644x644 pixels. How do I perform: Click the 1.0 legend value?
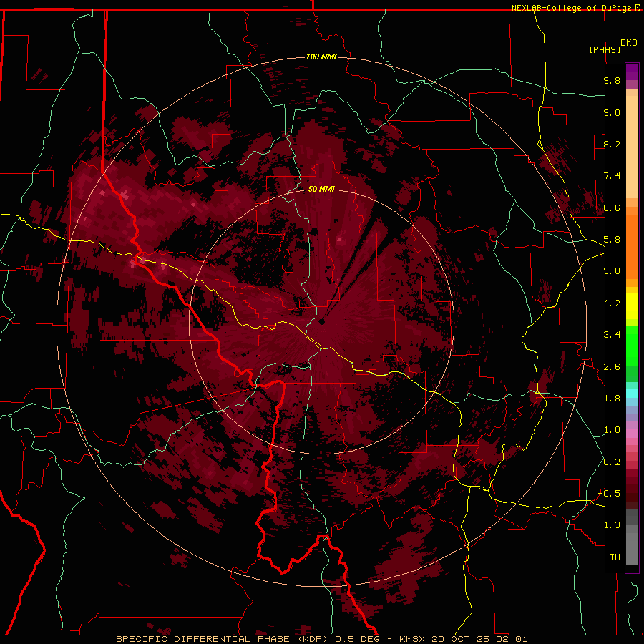612,430
